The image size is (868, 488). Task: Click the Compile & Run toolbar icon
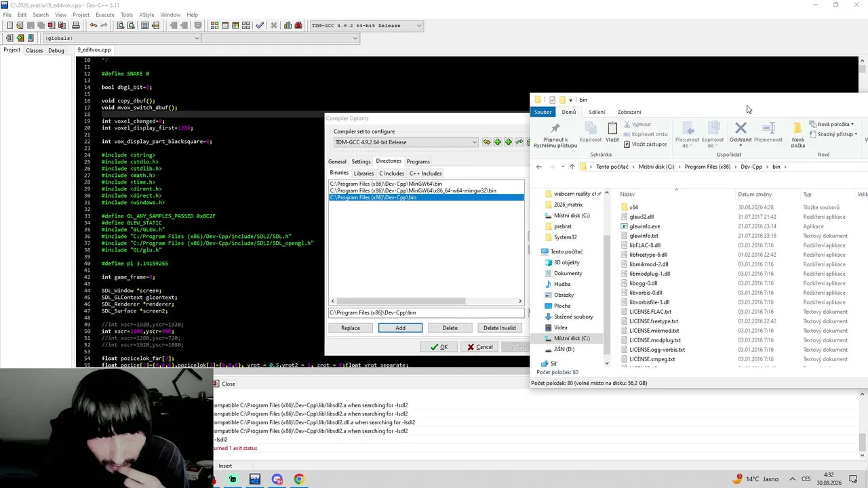tap(236, 26)
